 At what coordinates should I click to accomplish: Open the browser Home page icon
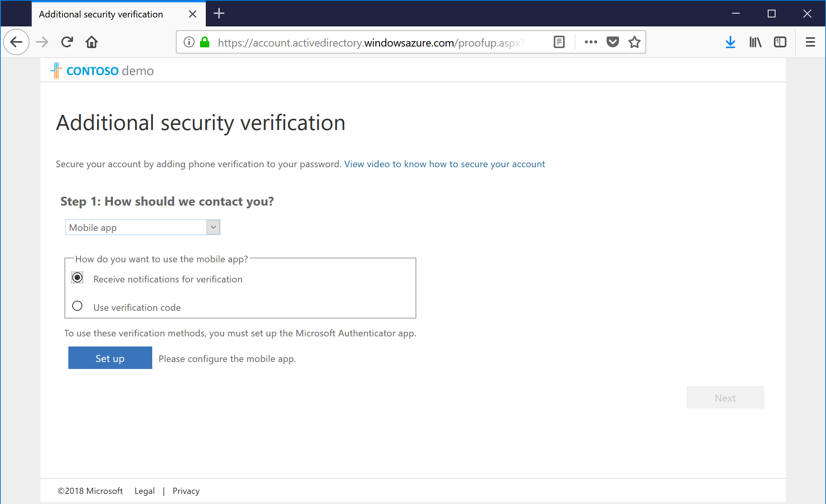92,42
